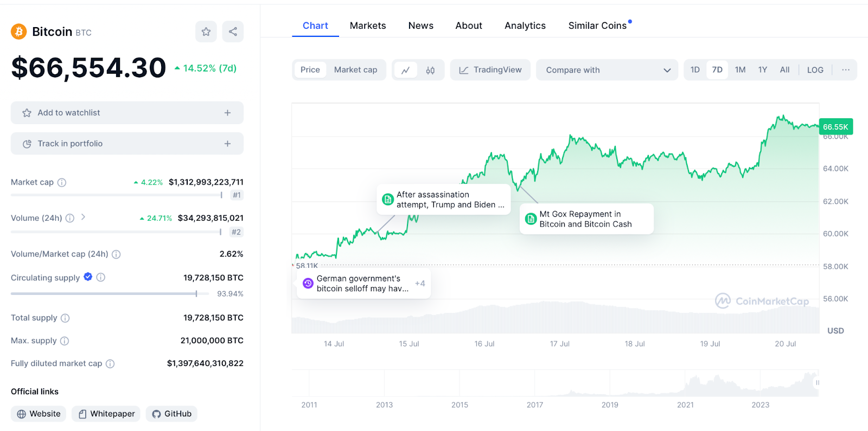Click the Track in portfolio button
The width and height of the screenshot is (868, 431).
pyautogui.click(x=127, y=144)
